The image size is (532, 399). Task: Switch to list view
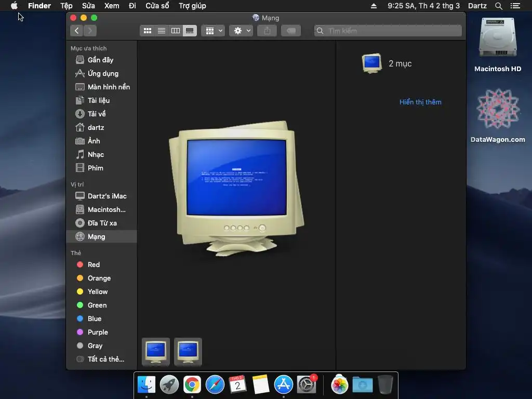[162, 31]
